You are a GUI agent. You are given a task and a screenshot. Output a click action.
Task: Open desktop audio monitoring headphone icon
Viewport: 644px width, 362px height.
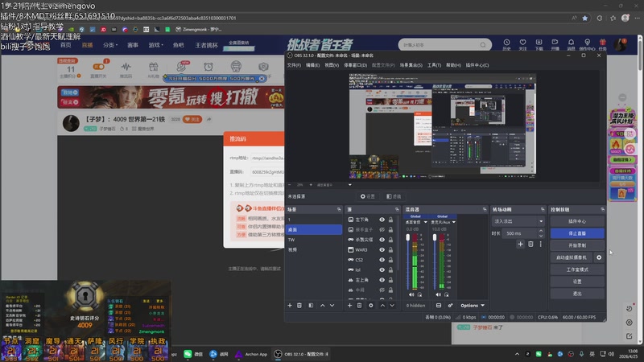(419, 294)
